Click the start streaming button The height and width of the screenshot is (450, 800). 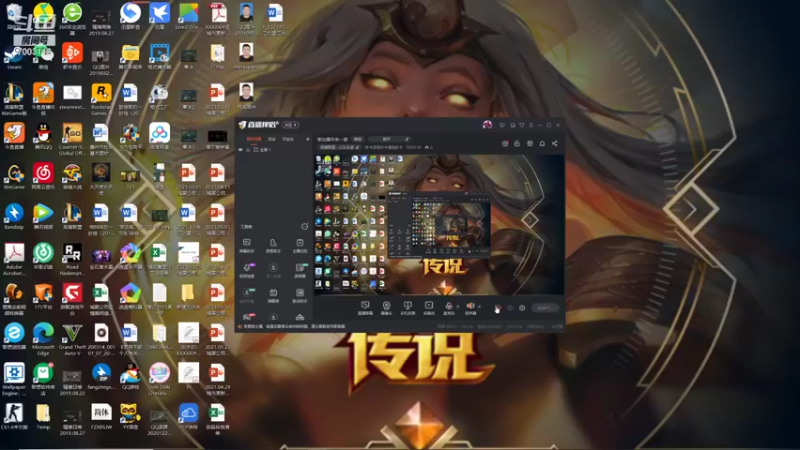click(x=544, y=308)
